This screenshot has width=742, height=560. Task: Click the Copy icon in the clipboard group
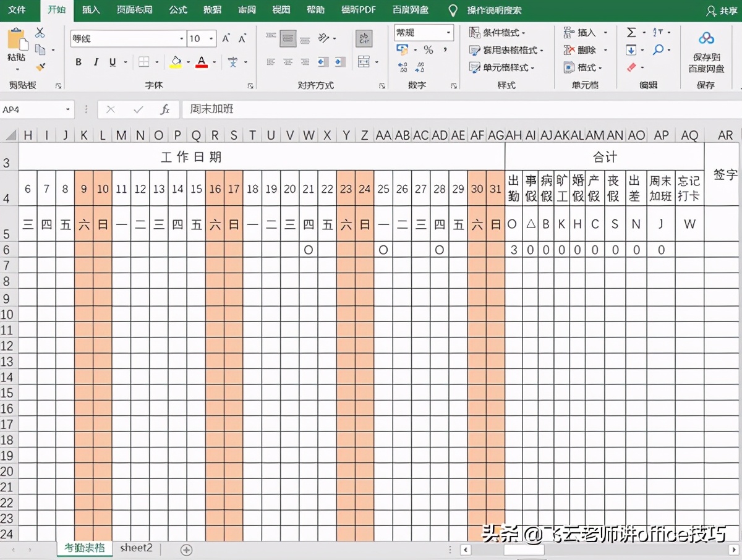[x=40, y=50]
